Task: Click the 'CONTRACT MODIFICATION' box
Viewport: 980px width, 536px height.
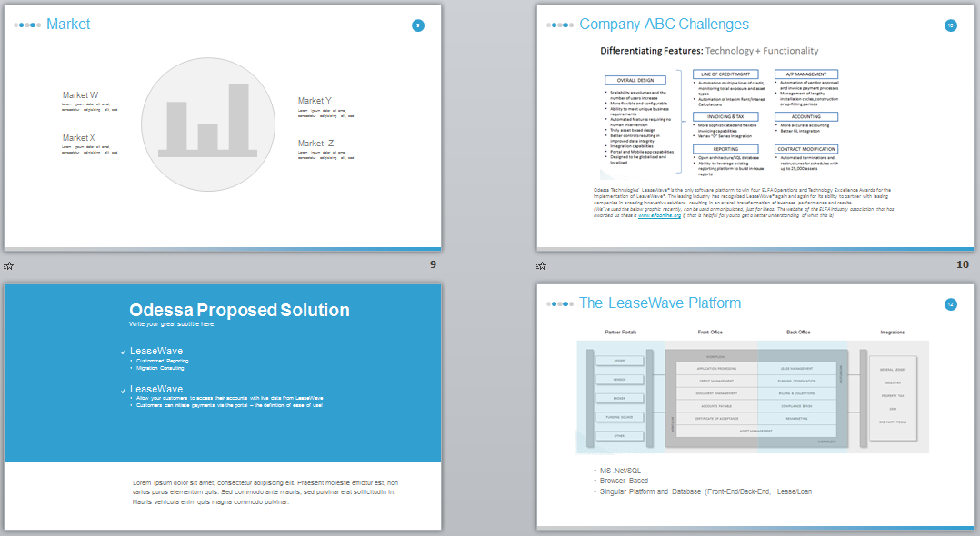Action: coord(806,149)
